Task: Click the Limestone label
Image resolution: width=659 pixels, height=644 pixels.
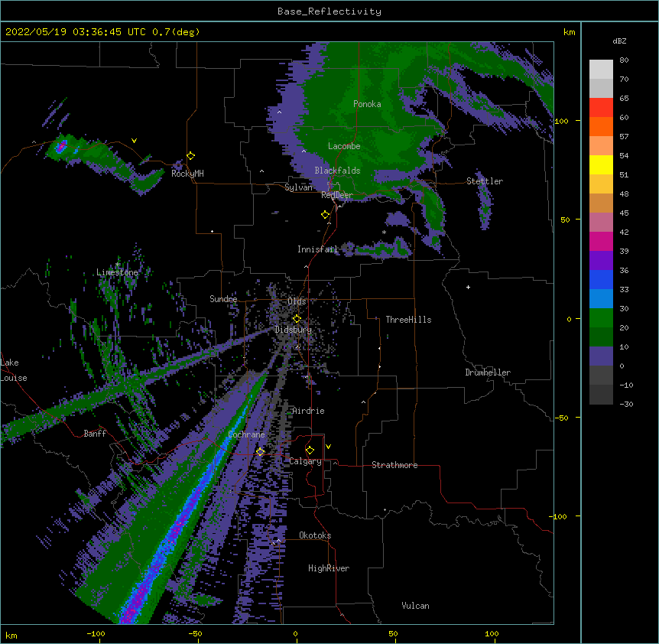Action: (117, 272)
